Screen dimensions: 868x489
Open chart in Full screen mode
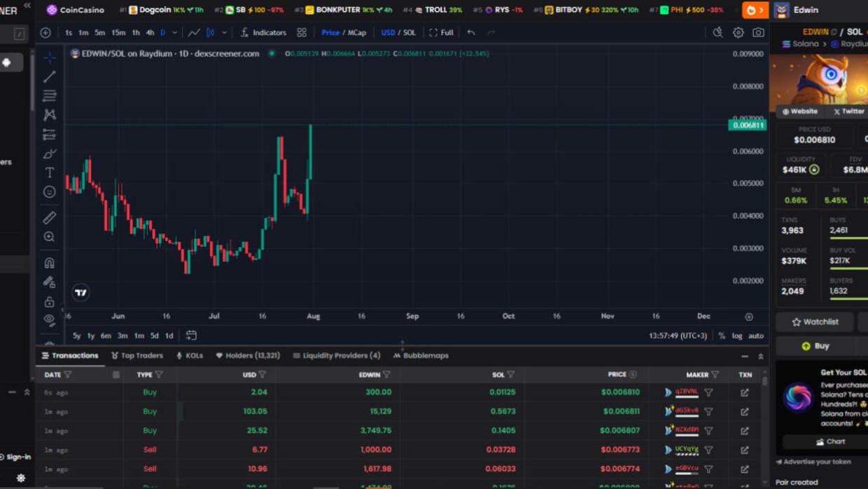coord(441,32)
